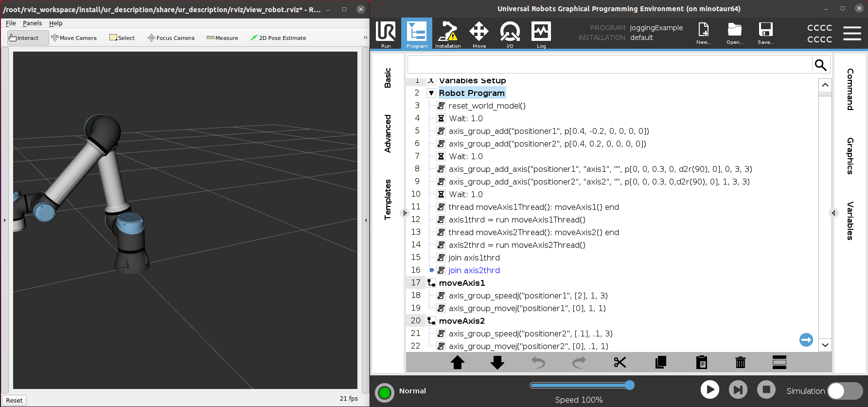Collapse the Robot Program tree node
Image resolution: width=868 pixels, height=407 pixels.
click(x=431, y=93)
